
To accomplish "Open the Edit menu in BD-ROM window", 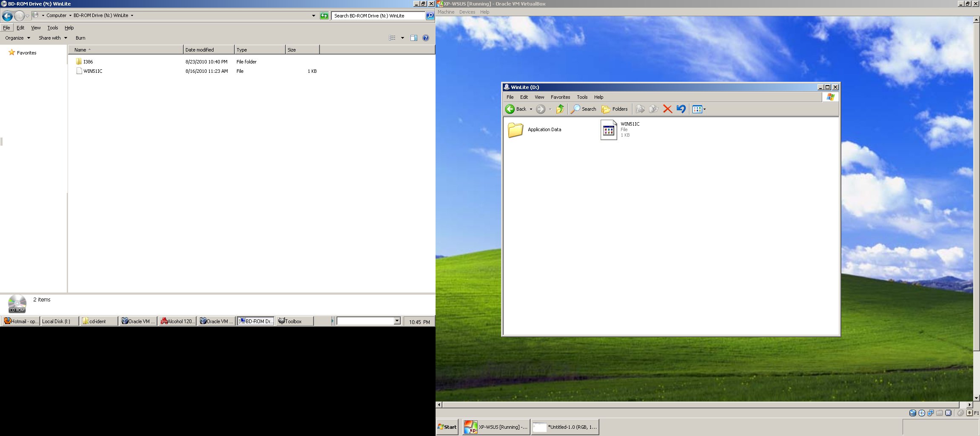I will click(20, 28).
